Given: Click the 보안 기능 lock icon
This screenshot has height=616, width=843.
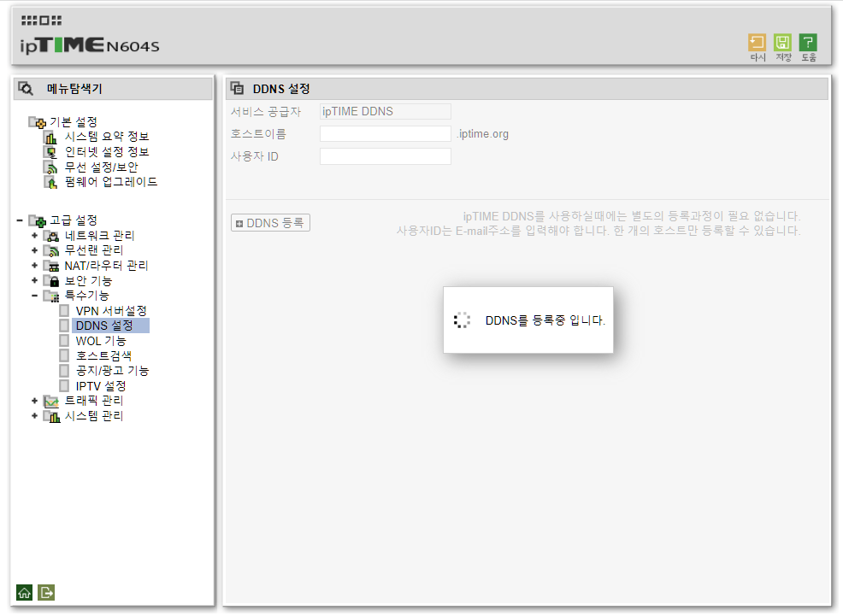Looking at the screenshot, I should pyautogui.click(x=51, y=281).
